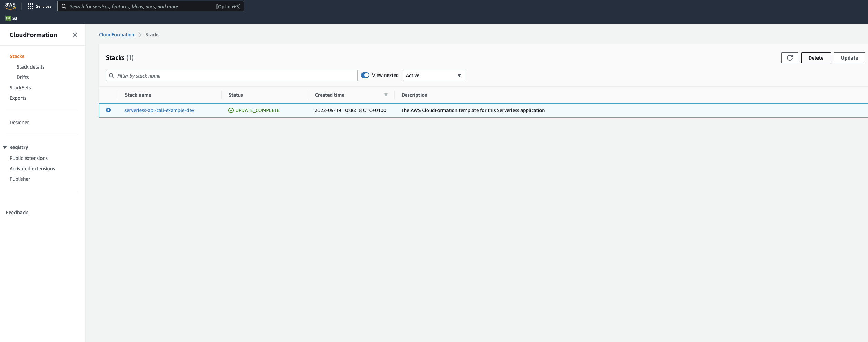Image resolution: width=868 pixels, height=342 pixels.
Task: Open the Services grid menu
Action: coord(39,6)
